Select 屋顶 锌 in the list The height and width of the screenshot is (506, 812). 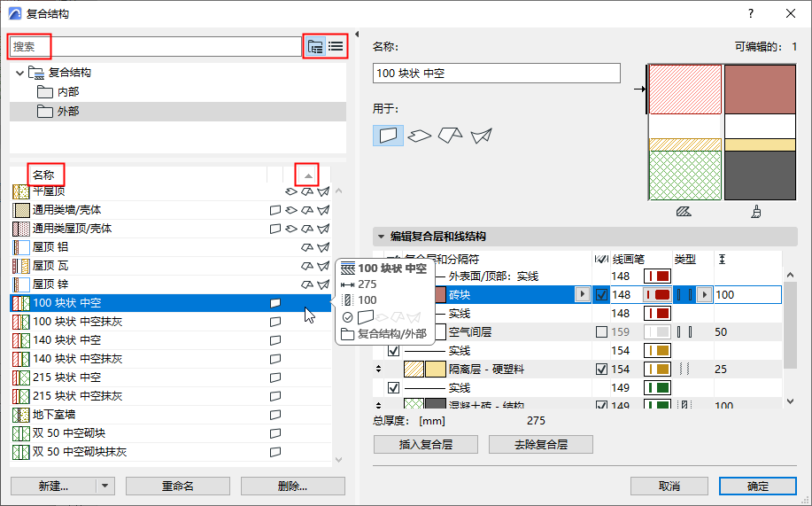171,284
